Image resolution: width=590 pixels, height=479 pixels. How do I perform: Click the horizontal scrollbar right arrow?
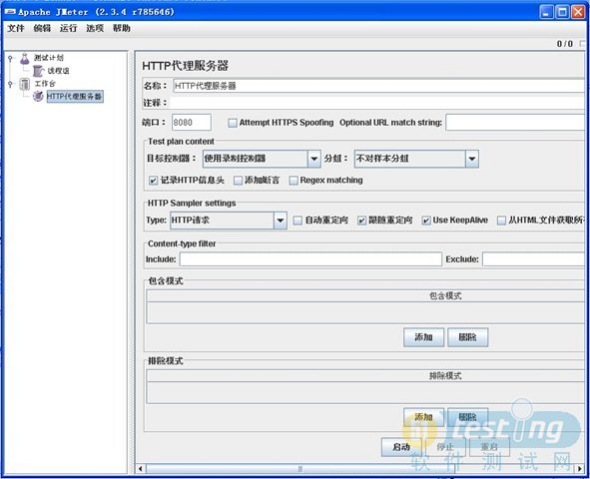click(x=580, y=469)
